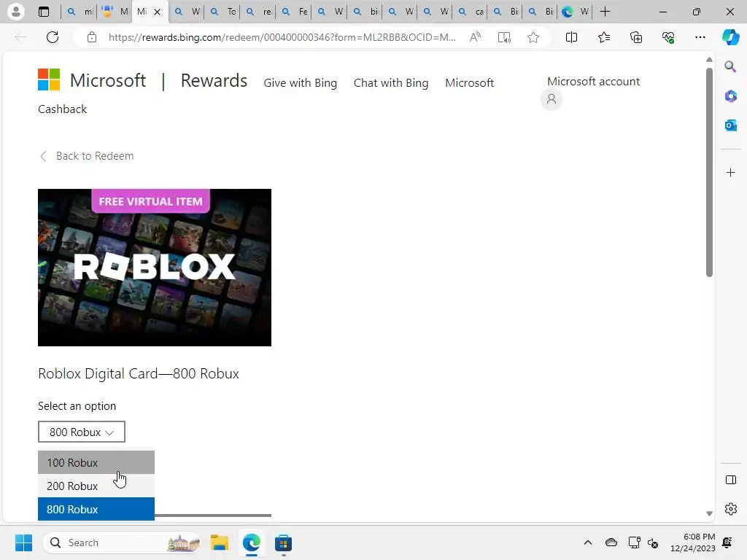Click the site information lock icon
The height and width of the screenshot is (560, 747).
pos(92,37)
